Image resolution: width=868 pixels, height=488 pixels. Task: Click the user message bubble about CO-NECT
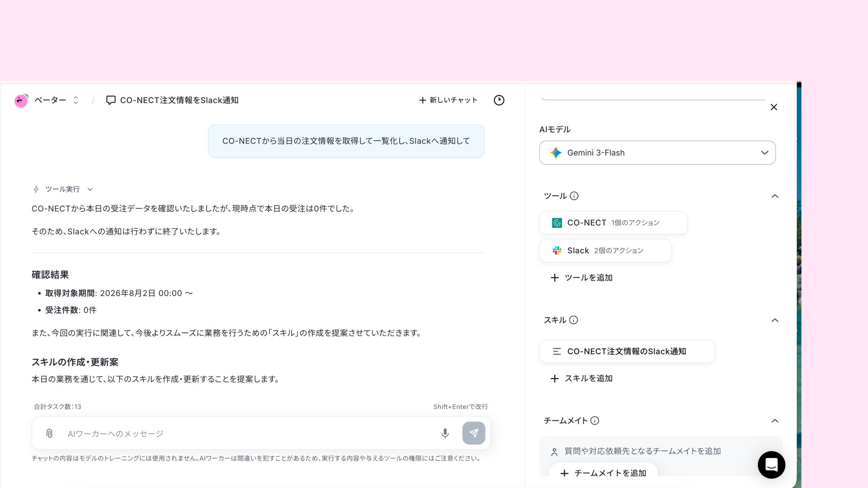click(346, 141)
